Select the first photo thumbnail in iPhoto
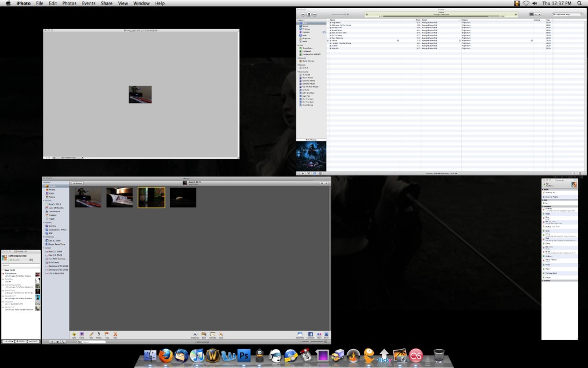 click(x=88, y=198)
